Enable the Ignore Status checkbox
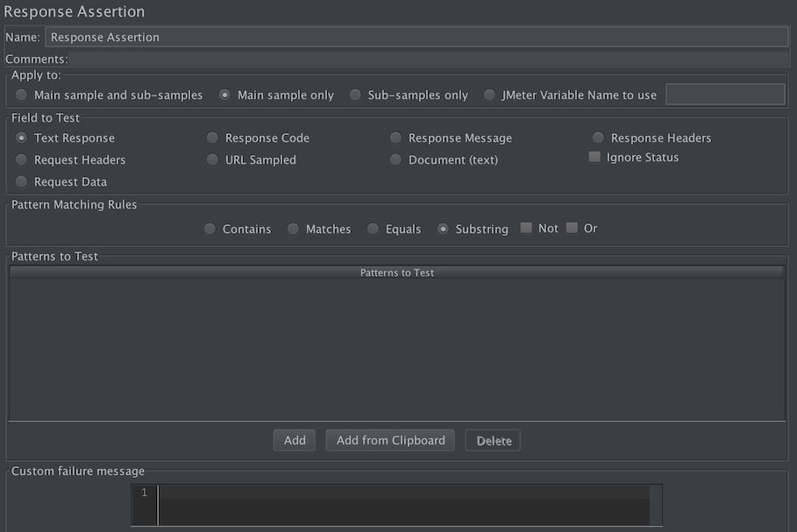 (x=594, y=157)
